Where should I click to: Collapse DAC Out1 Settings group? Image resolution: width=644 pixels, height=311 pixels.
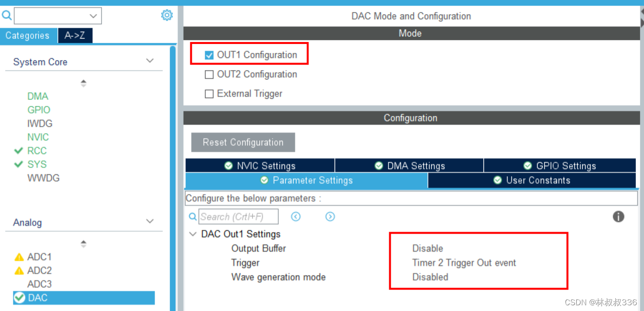pyautogui.click(x=193, y=234)
